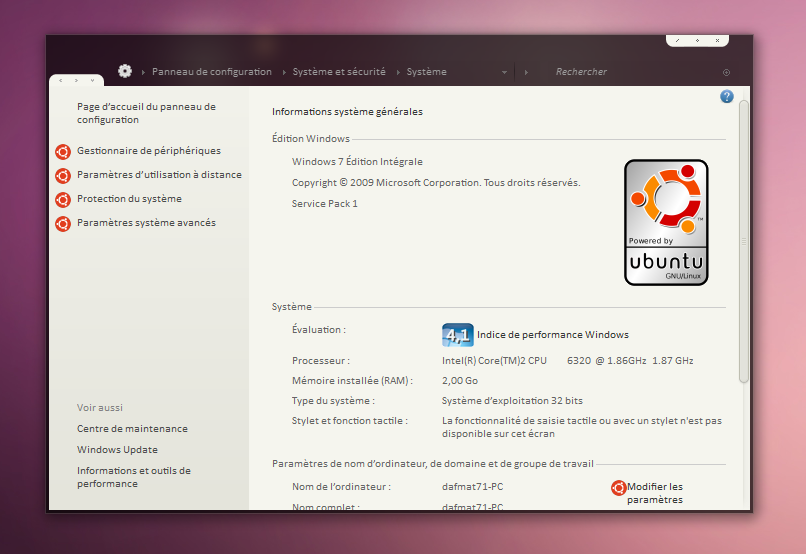The height and width of the screenshot is (554, 806).
Task: Open recent pages down arrow near navigation arrows
Action: click(x=93, y=80)
